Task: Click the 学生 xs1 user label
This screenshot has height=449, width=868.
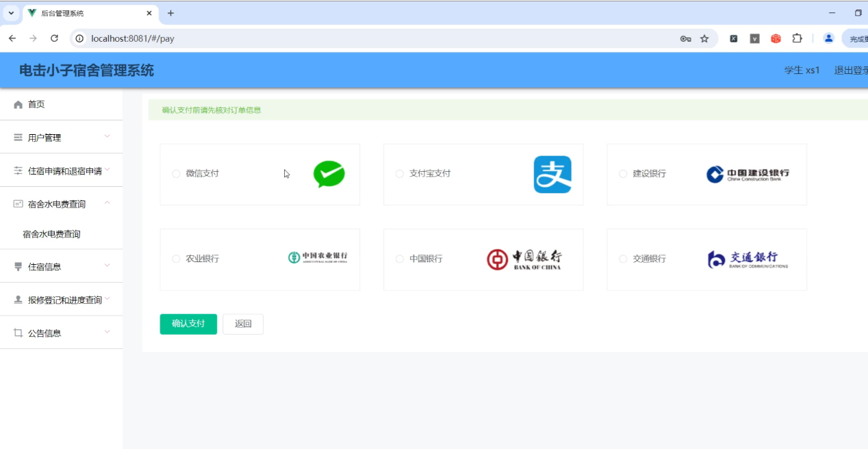Action: point(802,70)
